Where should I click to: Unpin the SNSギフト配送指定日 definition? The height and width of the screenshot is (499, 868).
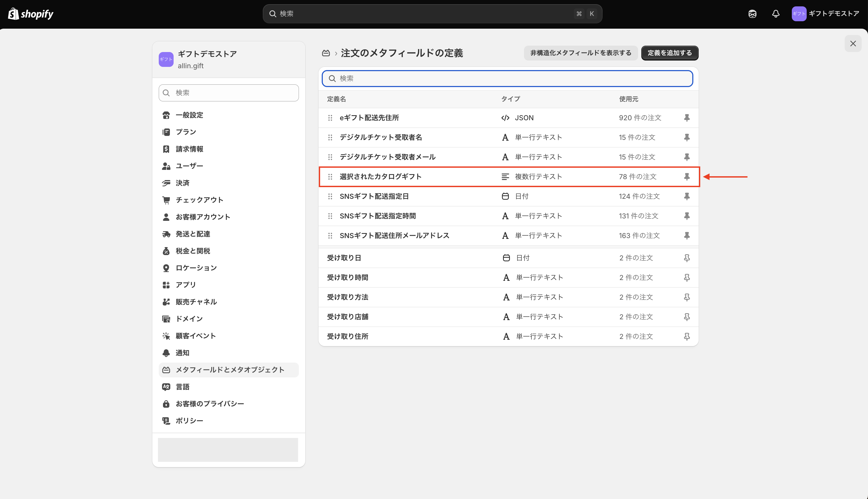click(x=687, y=196)
